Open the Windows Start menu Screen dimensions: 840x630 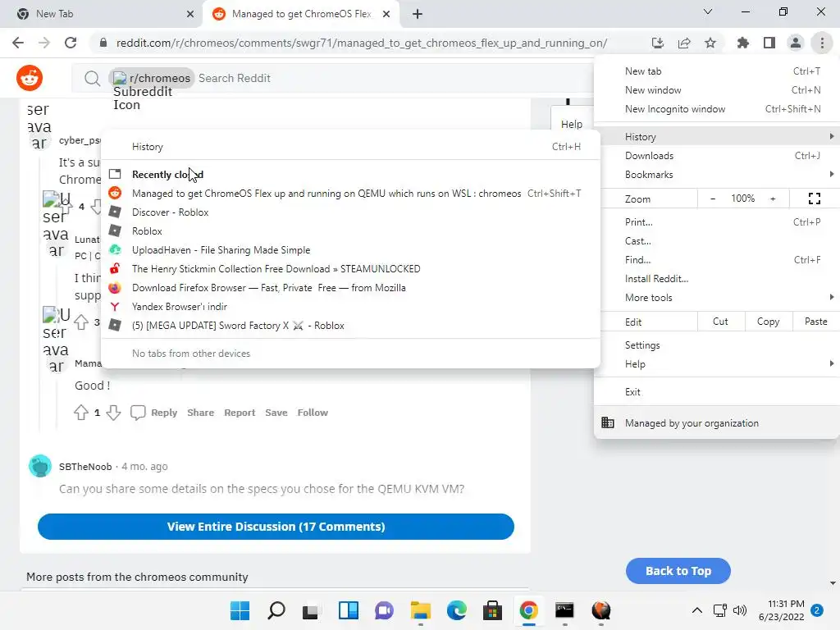[x=240, y=610]
